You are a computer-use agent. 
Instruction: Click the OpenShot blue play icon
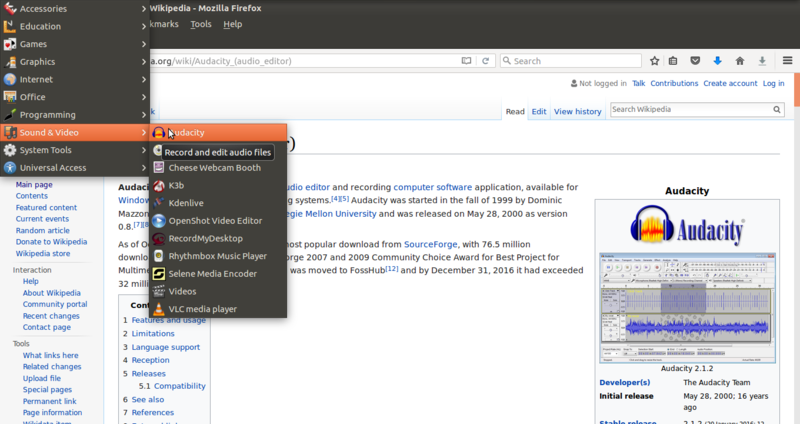[x=159, y=221]
